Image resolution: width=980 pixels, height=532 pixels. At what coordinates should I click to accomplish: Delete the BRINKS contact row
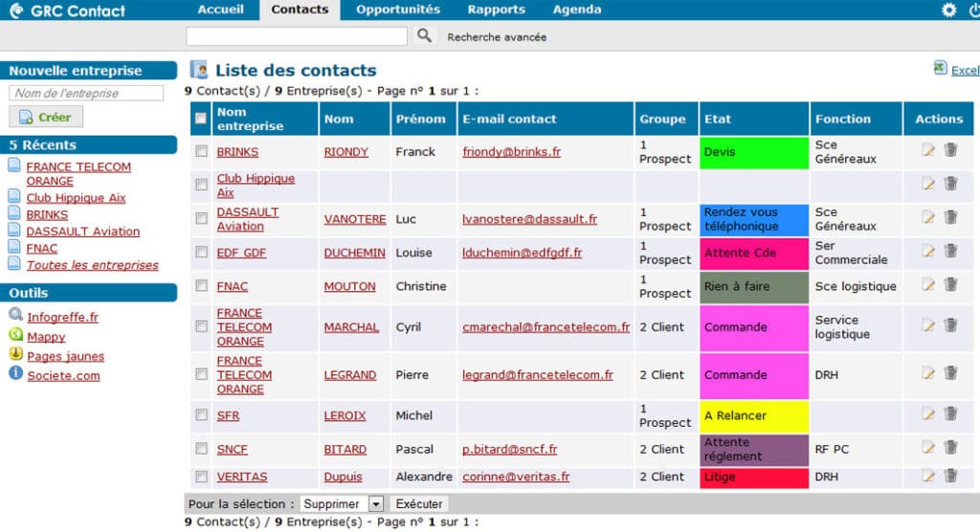click(x=950, y=149)
